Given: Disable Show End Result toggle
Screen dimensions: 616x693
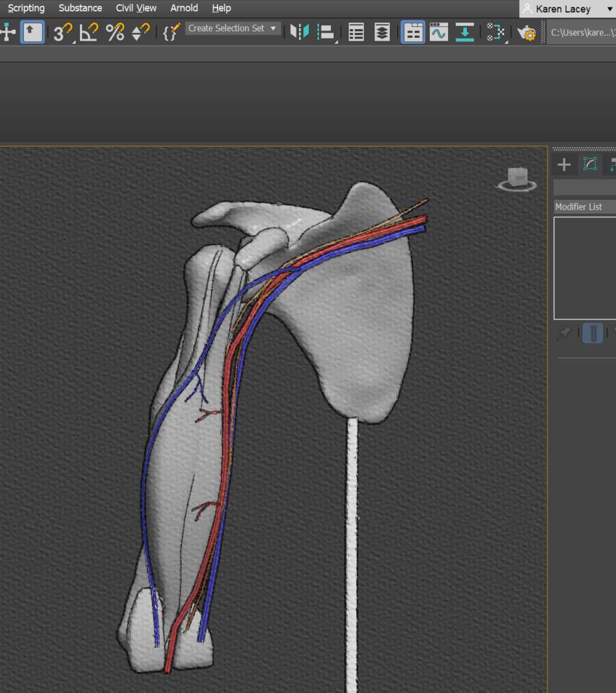Looking at the screenshot, I should pos(592,333).
